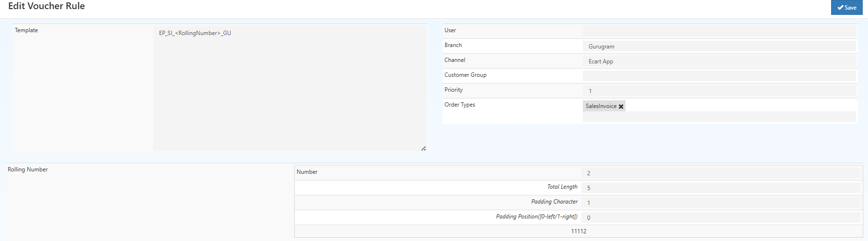Screen dimensions: 868x241
Task: Click the Order Types input below the tag
Action: 719,117
